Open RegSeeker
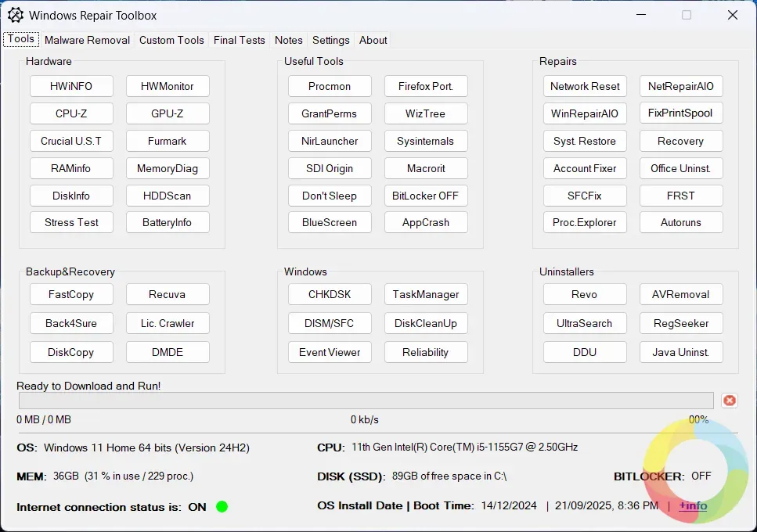Viewport: 757px width, 532px height. click(681, 323)
